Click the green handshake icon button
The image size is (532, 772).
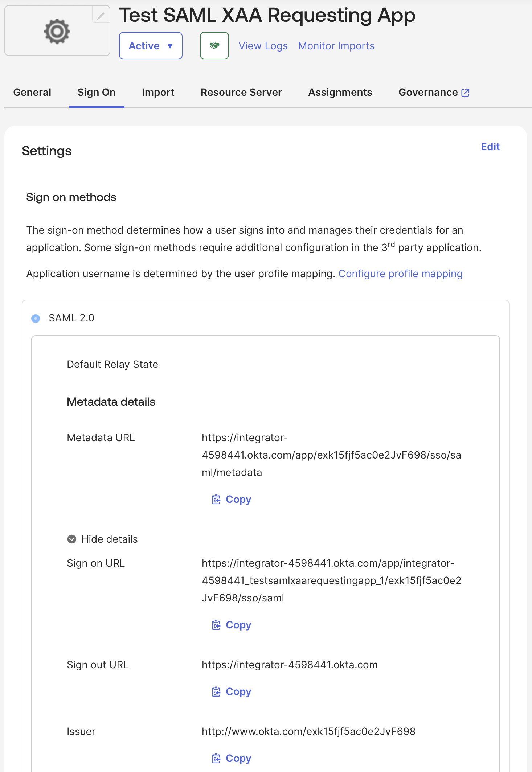pyautogui.click(x=214, y=46)
